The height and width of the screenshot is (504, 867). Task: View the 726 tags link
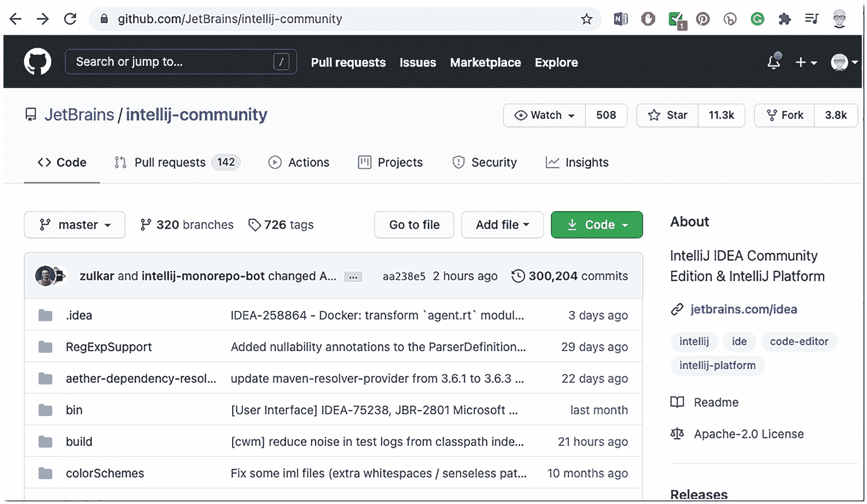(281, 225)
